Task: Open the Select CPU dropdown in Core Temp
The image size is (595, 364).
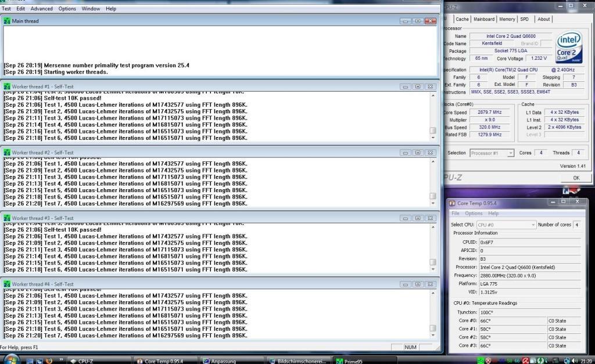Action: pos(506,225)
